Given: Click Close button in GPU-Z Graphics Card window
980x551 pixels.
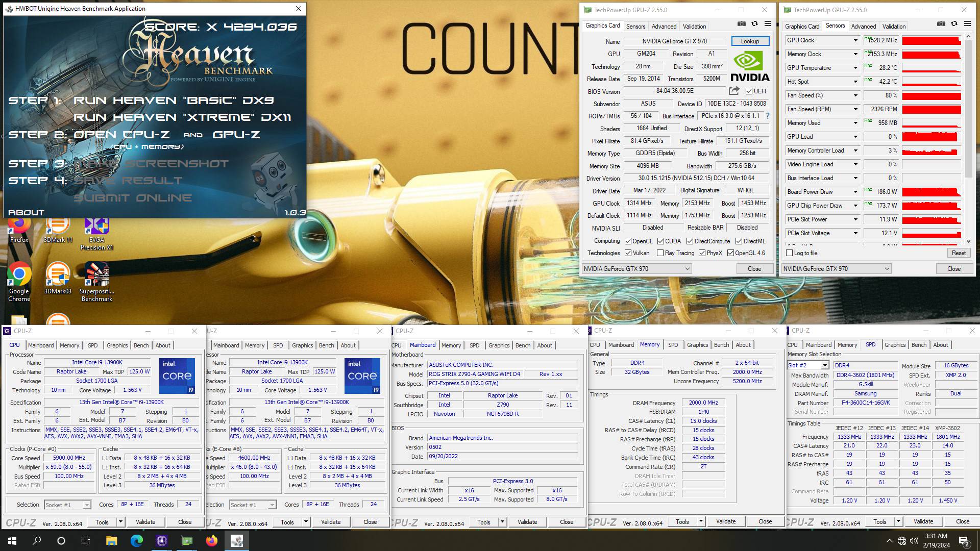Looking at the screenshot, I should coord(754,269).
